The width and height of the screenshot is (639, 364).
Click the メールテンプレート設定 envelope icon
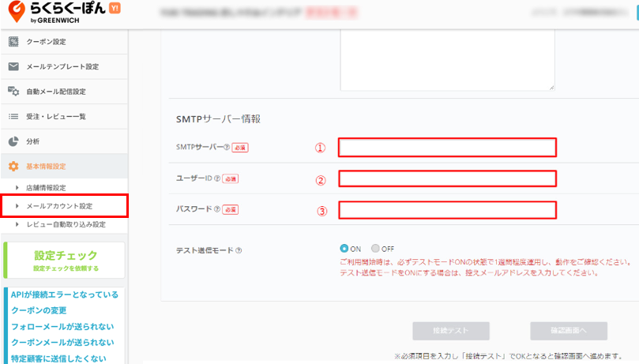click(13, 67)
